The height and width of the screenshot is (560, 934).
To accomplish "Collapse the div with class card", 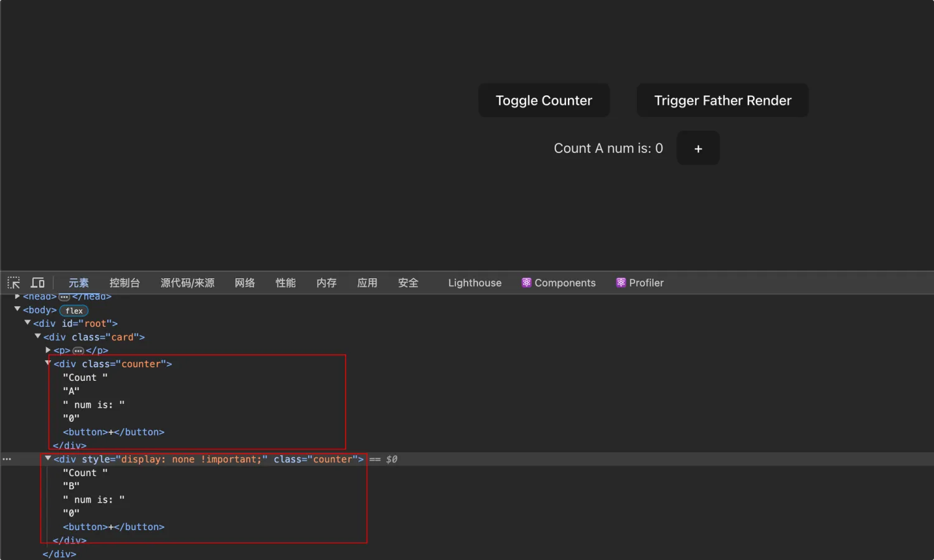I will [38, 336].
